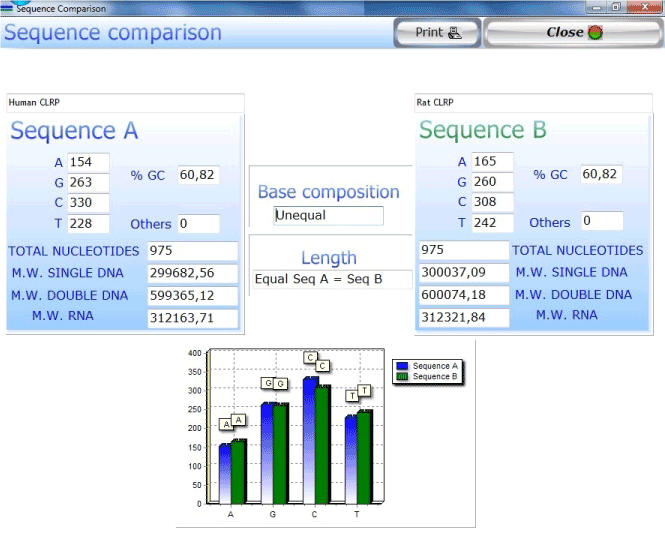This screenshot has height=534, width=665.
Task: Click Sequence A cytosine count 330
Action: (88, 203)
